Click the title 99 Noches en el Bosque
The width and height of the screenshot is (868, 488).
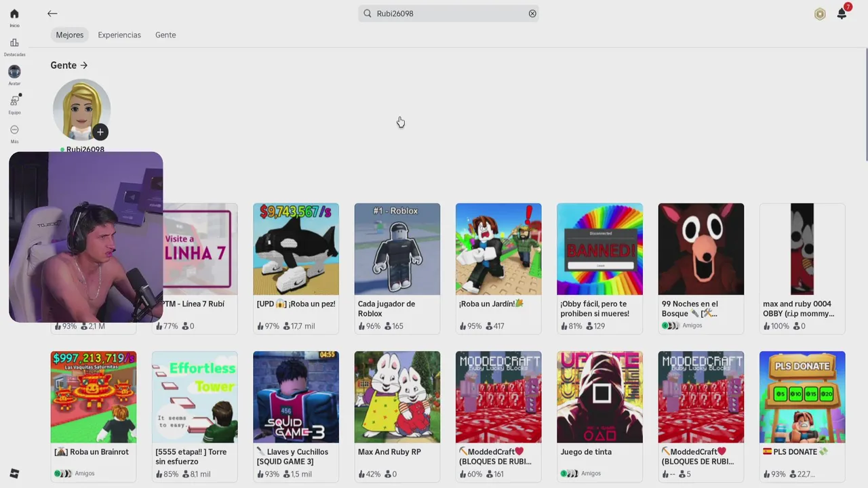pos(690,308)
